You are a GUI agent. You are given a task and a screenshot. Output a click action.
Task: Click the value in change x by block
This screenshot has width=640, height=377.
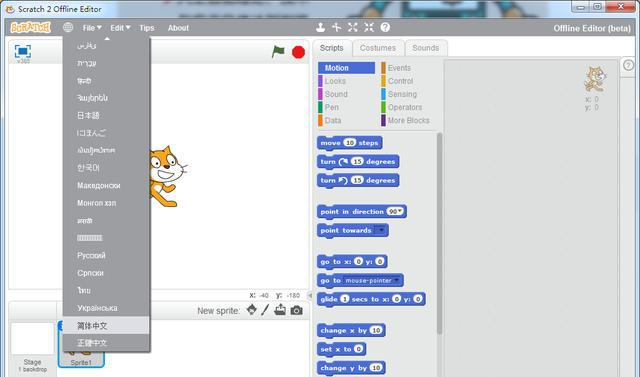point(376,330)
